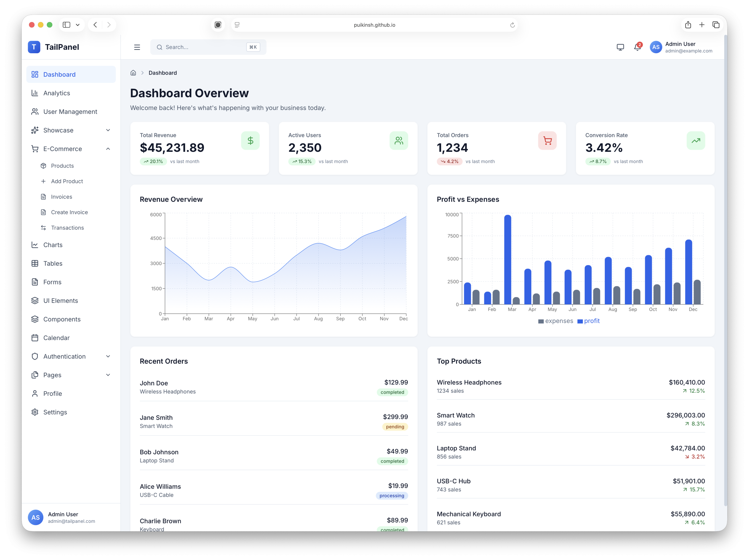Screen dimensions: 749x560
Task: Open the Transactions submenu link
Action: point(67,228)
